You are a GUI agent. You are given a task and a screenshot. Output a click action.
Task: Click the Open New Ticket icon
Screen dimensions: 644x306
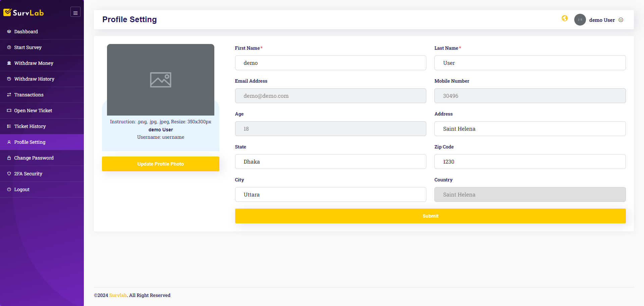click(x=9, y=111)
